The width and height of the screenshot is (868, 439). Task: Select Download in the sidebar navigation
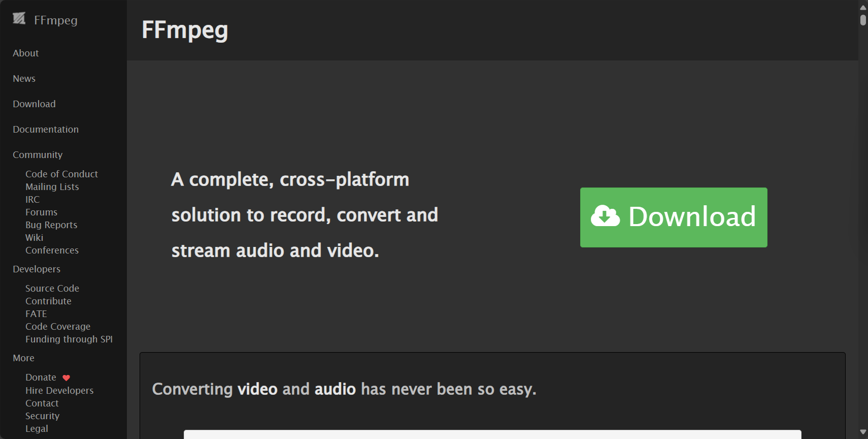coord(34,104)
